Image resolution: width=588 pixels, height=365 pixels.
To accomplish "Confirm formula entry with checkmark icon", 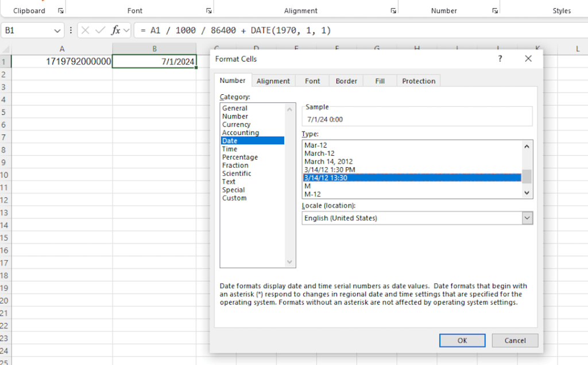I will point(100,30).
